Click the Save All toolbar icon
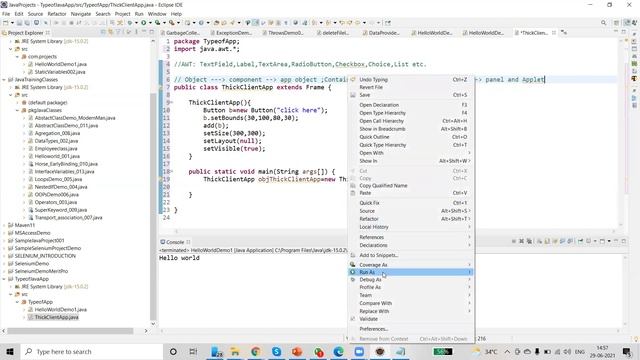The image size is (640, 360). [x=27, y=23]
